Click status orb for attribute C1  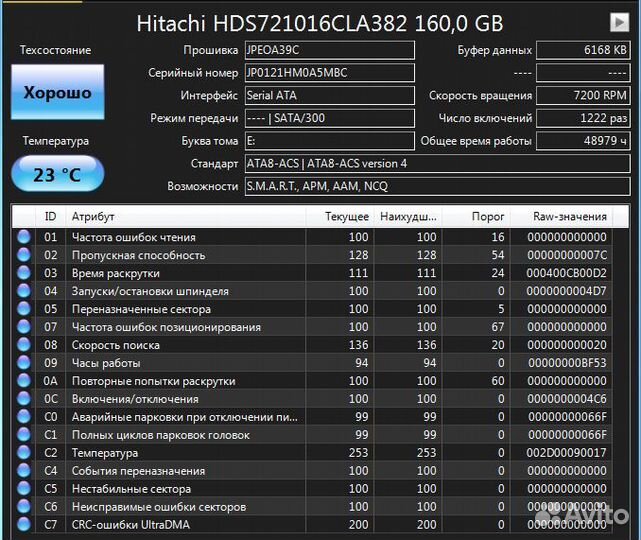click(x=24, y=435)
